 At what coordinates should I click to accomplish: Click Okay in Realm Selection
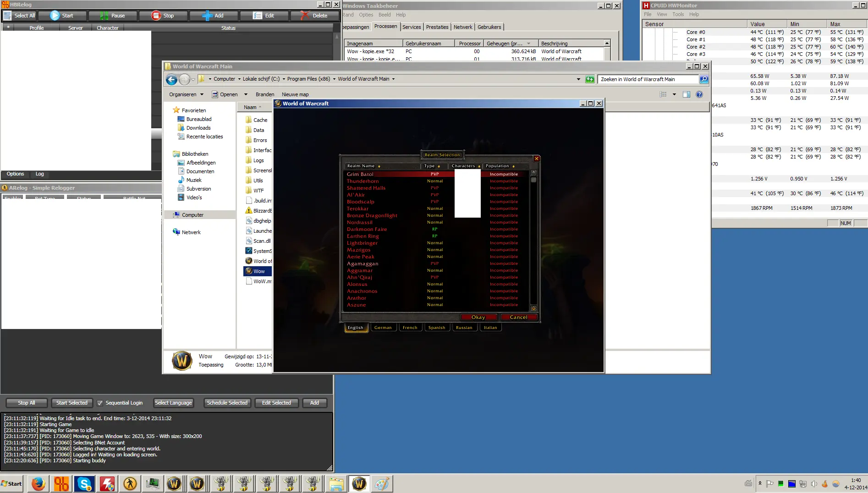click(478, 317)
